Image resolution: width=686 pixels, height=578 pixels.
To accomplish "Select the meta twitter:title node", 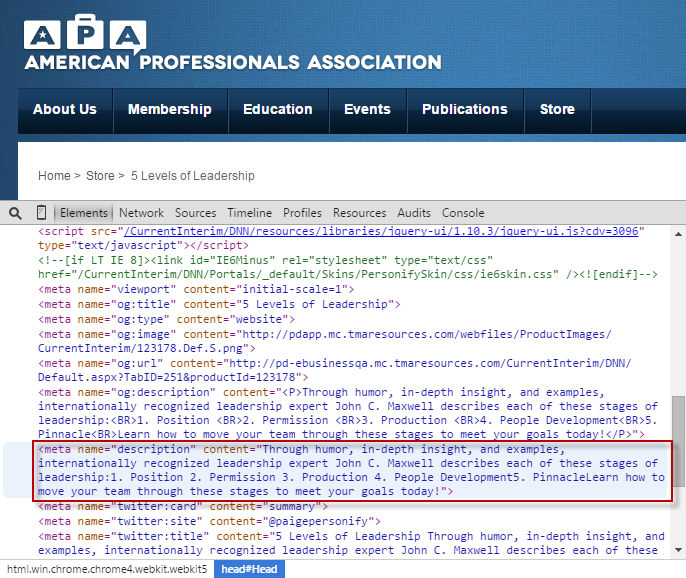I will (351, 543).
